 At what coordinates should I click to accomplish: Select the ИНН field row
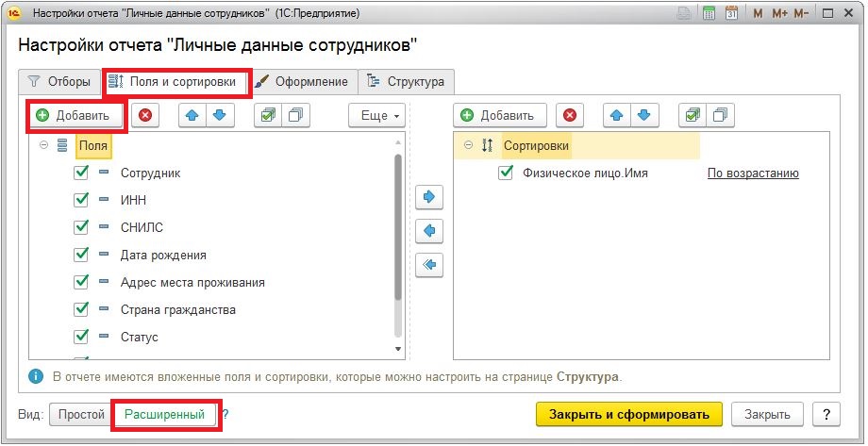(210, 200)
